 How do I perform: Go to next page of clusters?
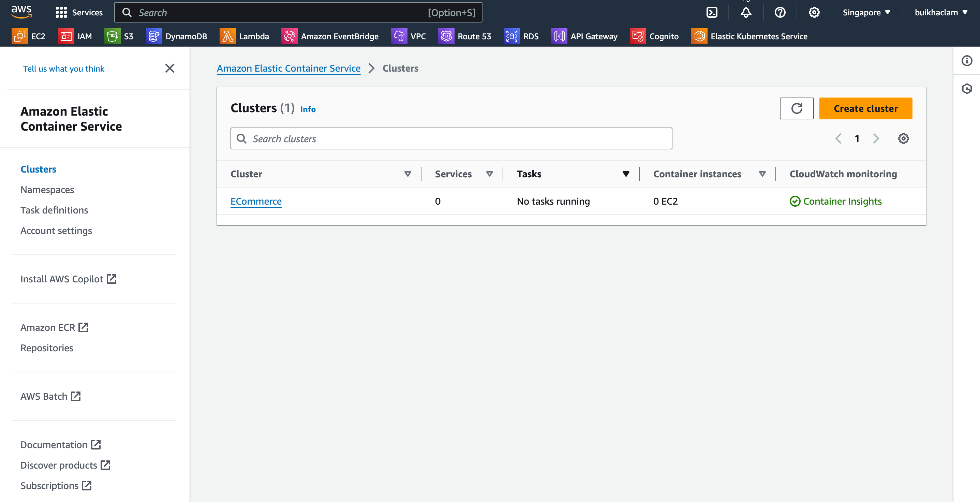[x=876, y=138]
